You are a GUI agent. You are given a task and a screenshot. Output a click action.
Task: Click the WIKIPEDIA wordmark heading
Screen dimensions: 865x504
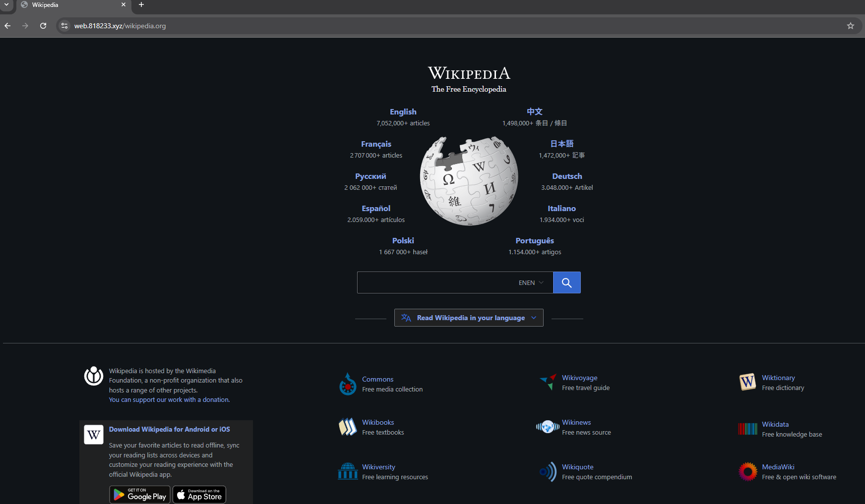(469, 73)
